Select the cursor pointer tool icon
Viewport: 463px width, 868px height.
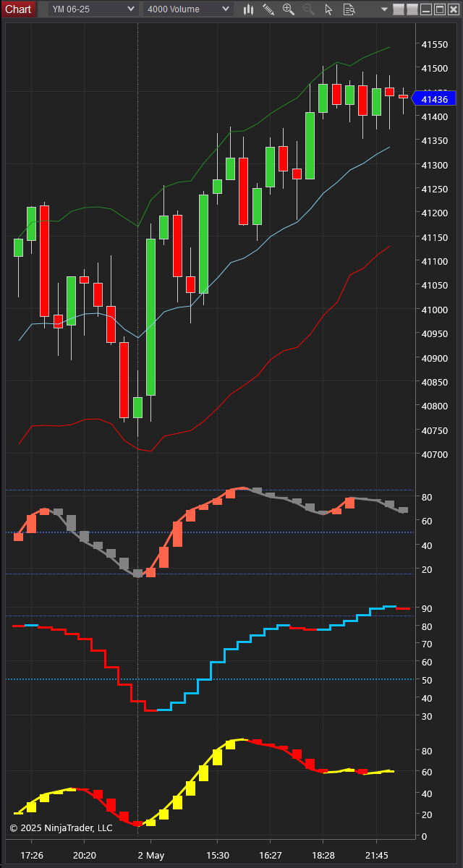(329, 9)
